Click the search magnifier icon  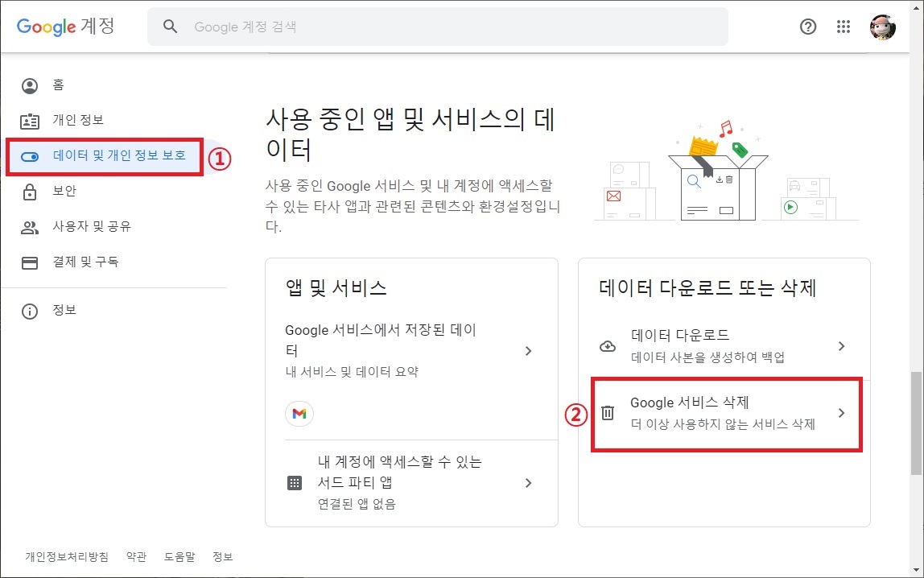click(171, 27)
